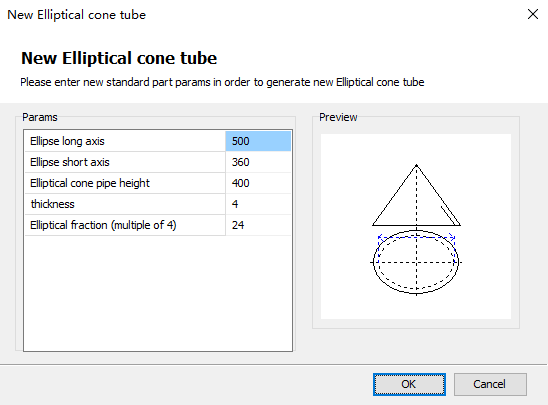Click the bold New Elliptical cone tube heading
Image resolution: width=548 pixels, height=405 pixels.
tap(119, 58)
